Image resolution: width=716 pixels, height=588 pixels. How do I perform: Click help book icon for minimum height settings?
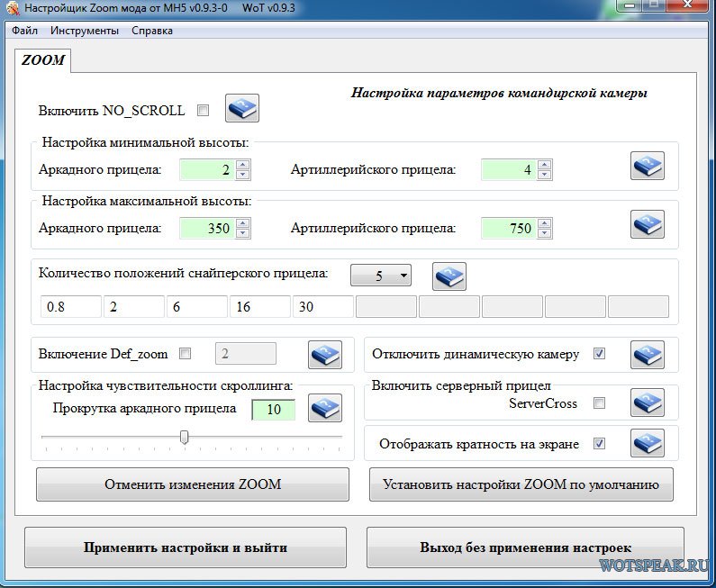pos(647,167)
